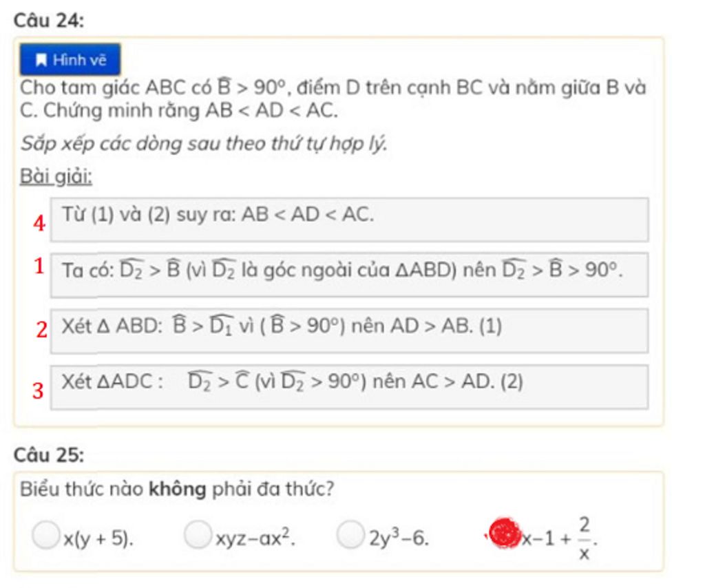Select the "Xét Δ ABD" solution row
This screenshot has height=588, width=705.
(349, 330)
